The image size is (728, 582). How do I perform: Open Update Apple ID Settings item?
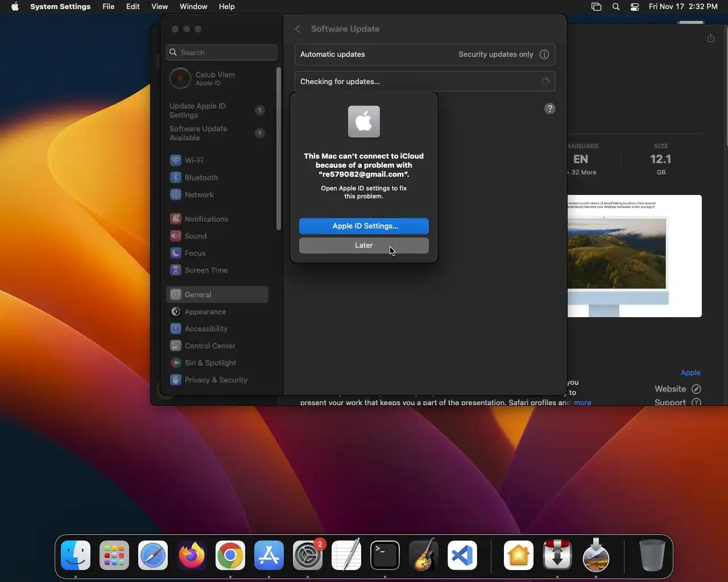coord(217,110)
